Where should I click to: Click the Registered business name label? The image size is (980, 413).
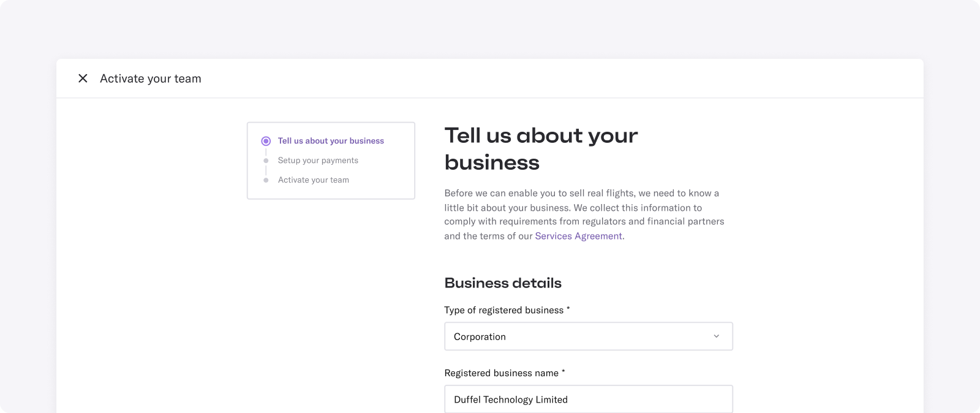(505, 373)
